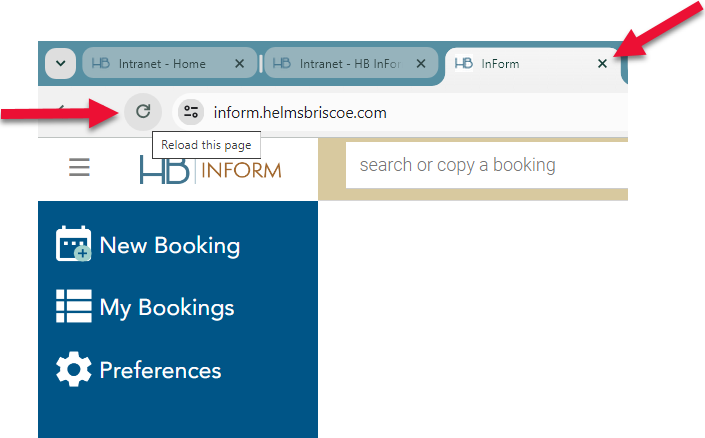
Task: Click the HB InForm logo
Action: pos(210,168)
